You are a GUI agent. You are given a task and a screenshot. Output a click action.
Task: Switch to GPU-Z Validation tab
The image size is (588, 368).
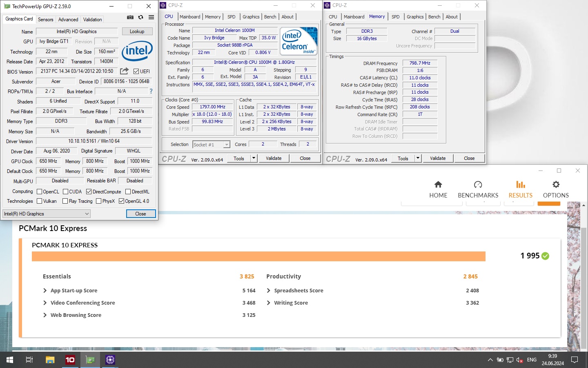coord(93,20)
